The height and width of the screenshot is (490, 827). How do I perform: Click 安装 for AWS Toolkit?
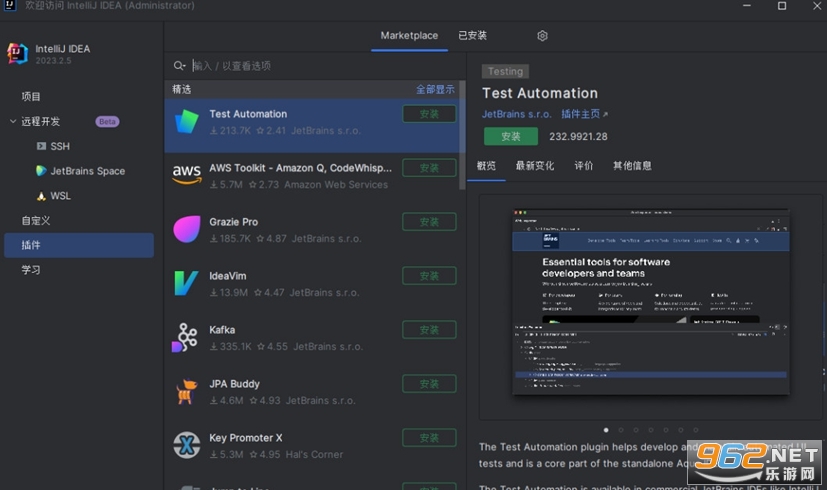[429, 168]
